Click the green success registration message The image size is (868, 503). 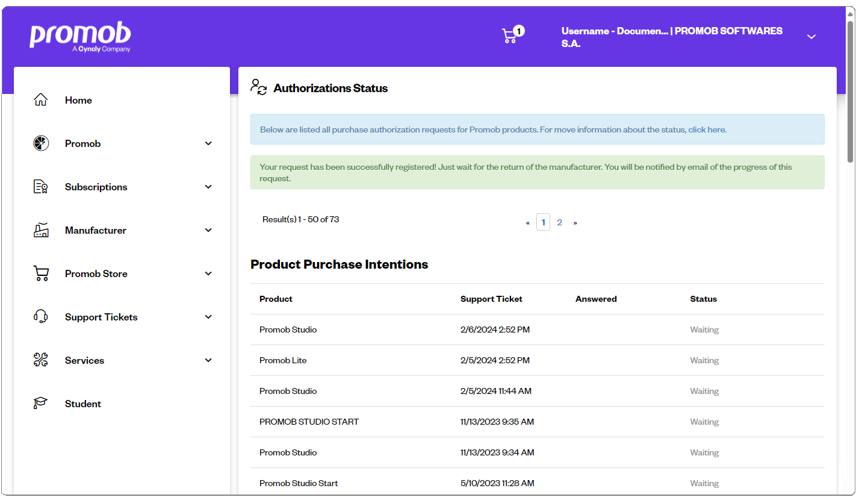pyautogui.click(x=538, y=172)
